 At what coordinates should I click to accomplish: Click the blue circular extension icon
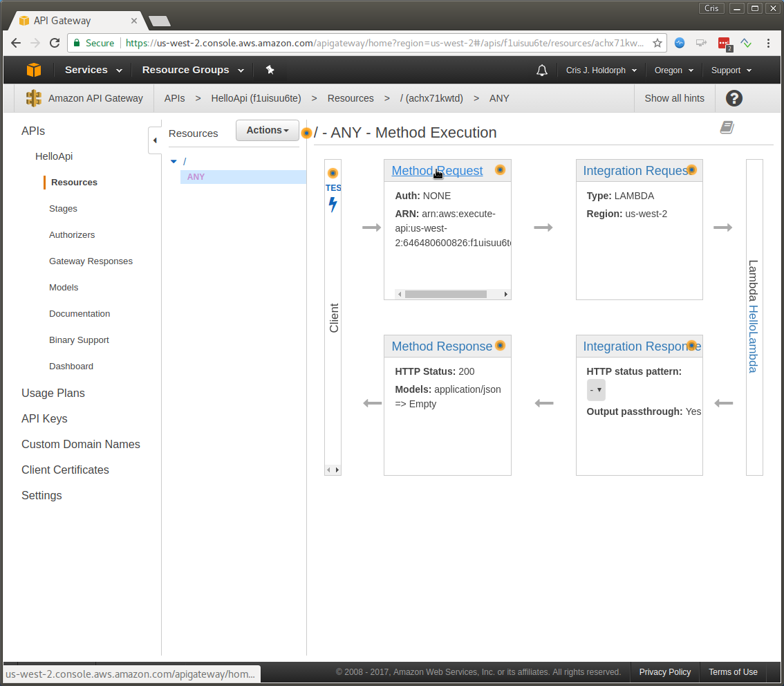coord(680,43)
